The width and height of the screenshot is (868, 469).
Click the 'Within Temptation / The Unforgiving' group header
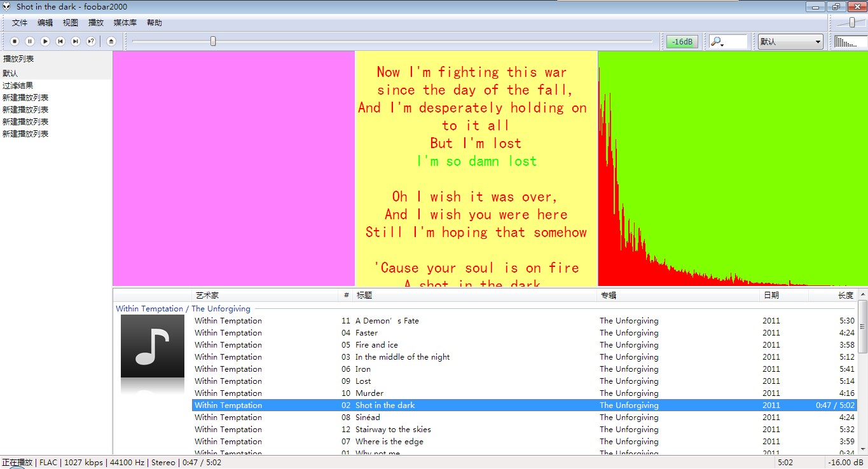tap(183, 309)
